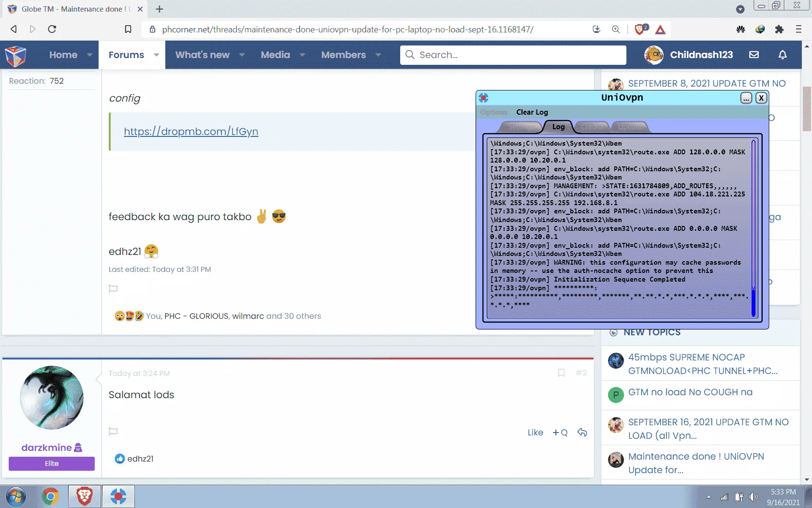Screen dimensions: 812x508
Task: Open the Members navigation item
Action: [x=344, y=55]
